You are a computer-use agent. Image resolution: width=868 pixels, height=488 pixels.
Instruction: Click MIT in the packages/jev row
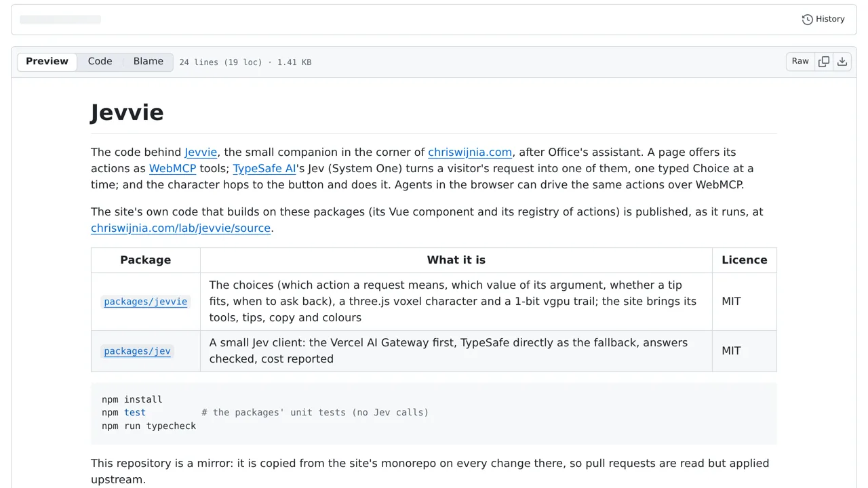[x=731, y=351]
